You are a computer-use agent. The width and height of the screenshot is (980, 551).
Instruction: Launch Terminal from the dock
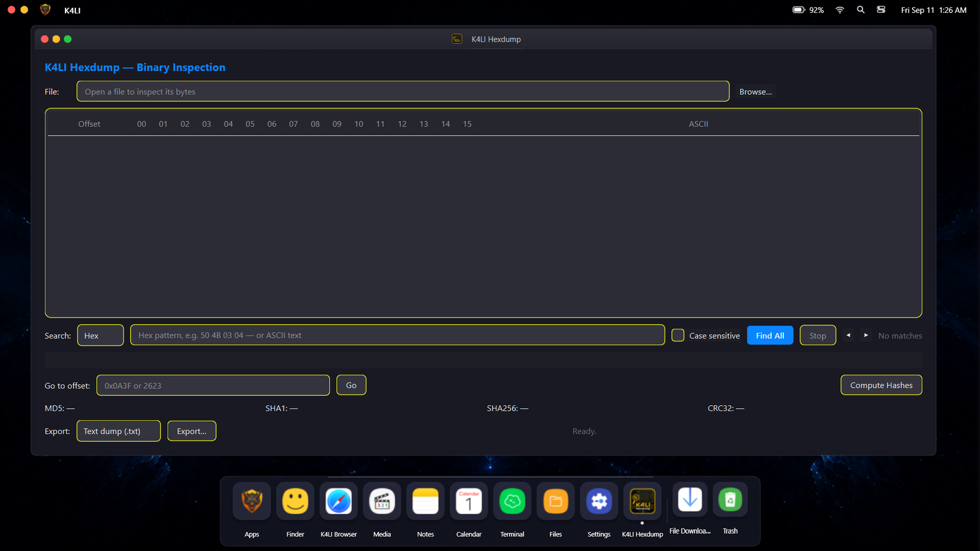coord(513,501)
